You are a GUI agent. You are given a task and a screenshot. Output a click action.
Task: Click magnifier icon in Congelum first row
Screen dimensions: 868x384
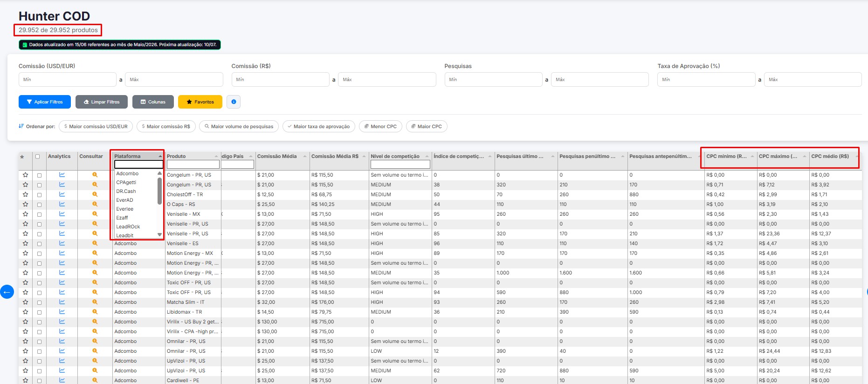(95, 175)
